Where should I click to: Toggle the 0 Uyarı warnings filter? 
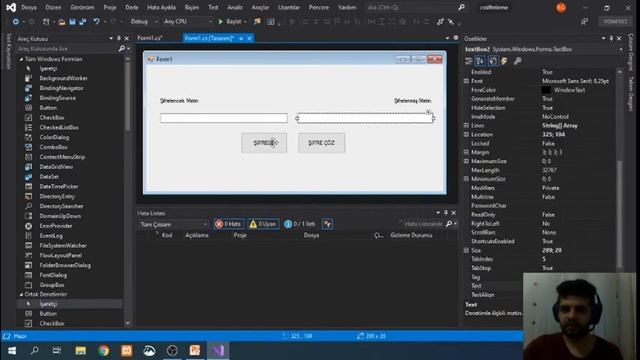263,224
